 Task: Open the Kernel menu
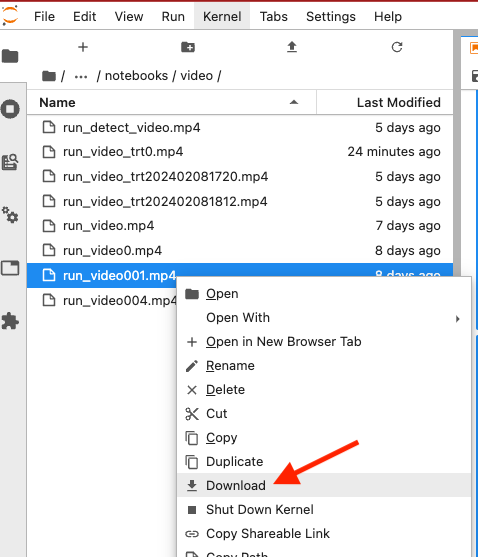(222, 16)
